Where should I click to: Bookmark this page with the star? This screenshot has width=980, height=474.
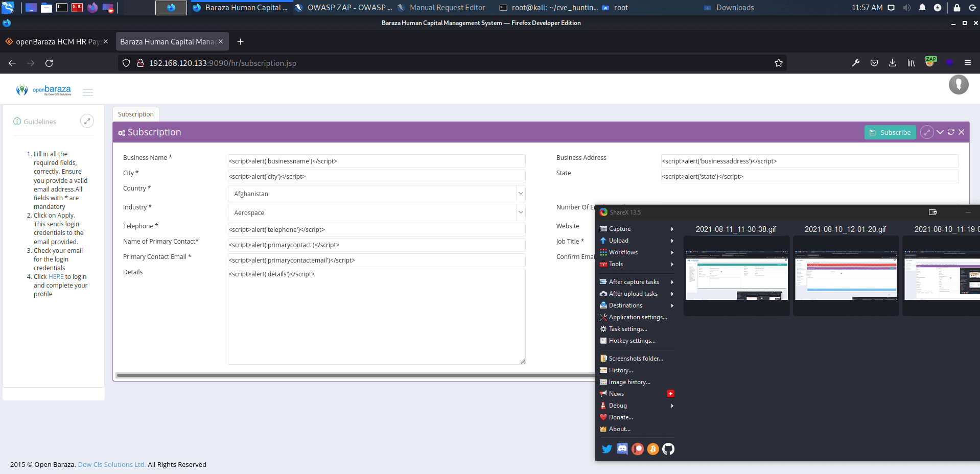click(x=779, y=63)
